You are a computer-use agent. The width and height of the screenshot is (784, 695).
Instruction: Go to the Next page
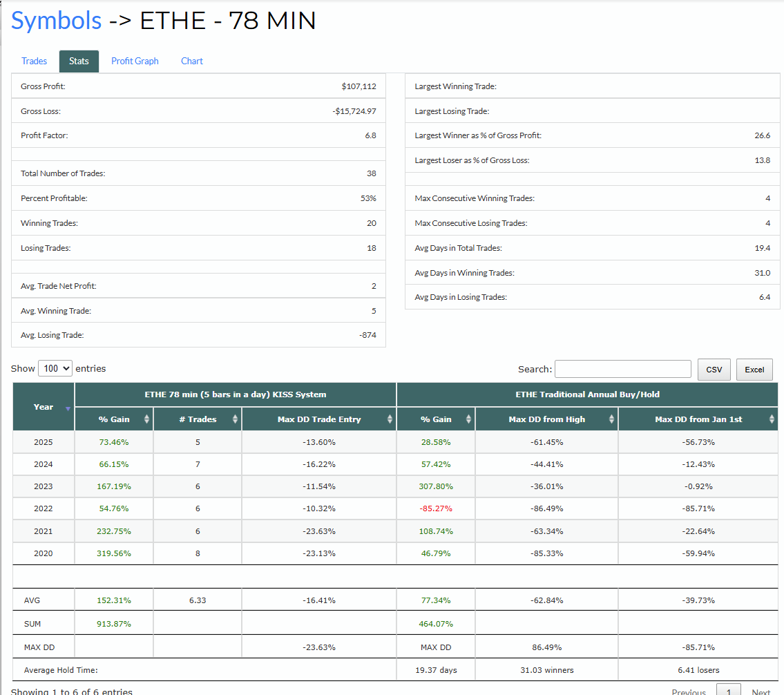pos(761,692)
